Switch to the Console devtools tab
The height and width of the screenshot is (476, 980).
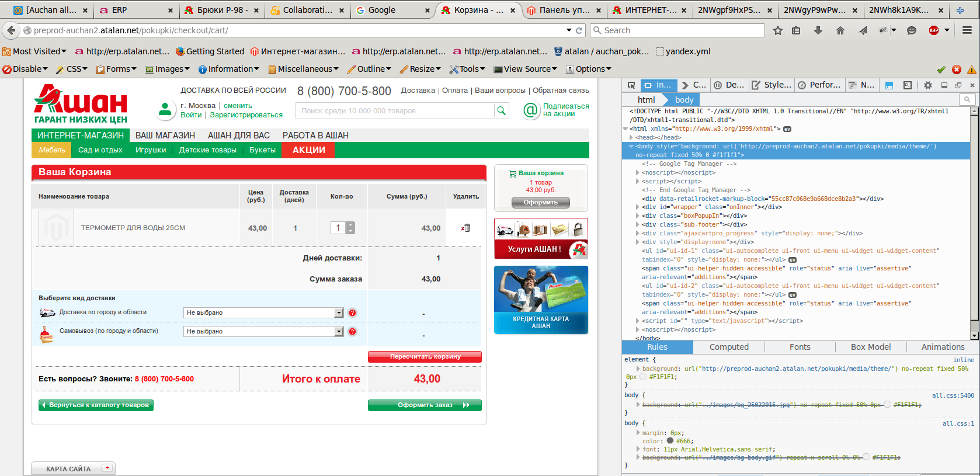coord(694,85)
